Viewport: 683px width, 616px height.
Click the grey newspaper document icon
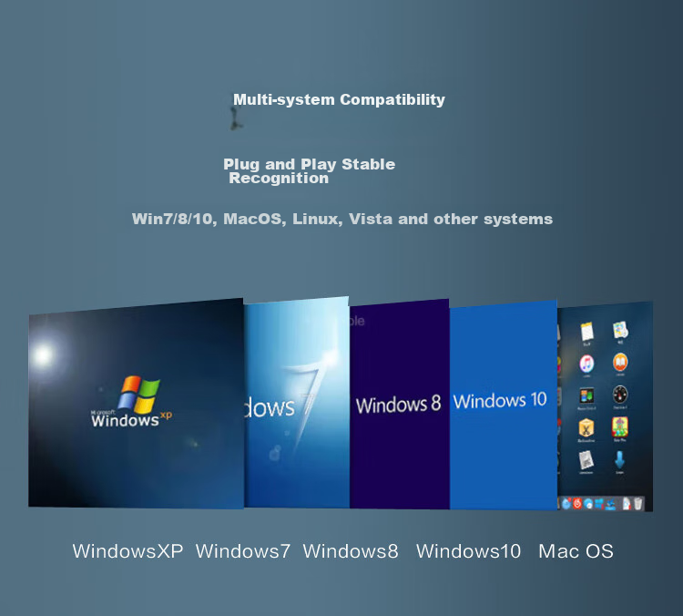(586, 460)
